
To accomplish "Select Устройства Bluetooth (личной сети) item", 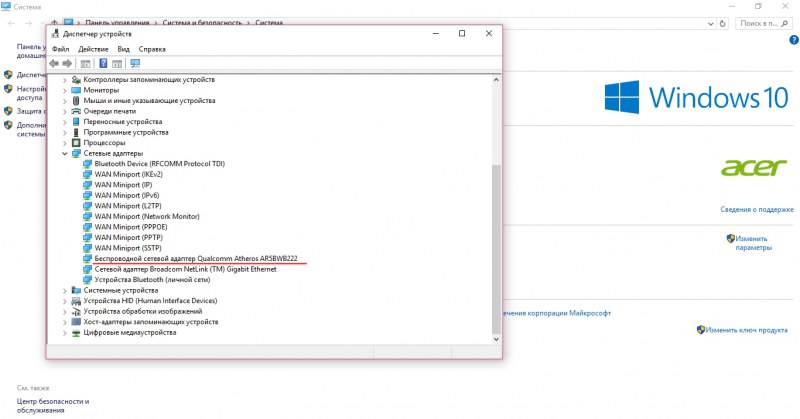I will pyautogui.click(x=152, y=280).
